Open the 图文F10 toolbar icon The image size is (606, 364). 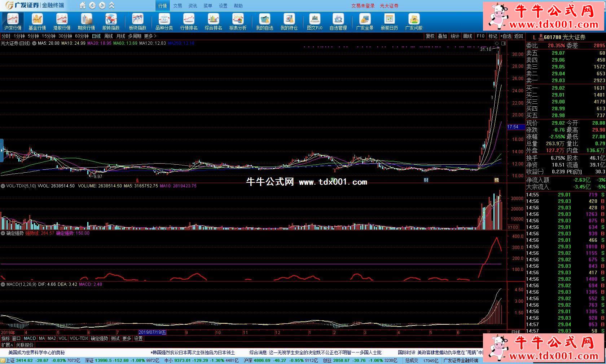pos(315,22)
